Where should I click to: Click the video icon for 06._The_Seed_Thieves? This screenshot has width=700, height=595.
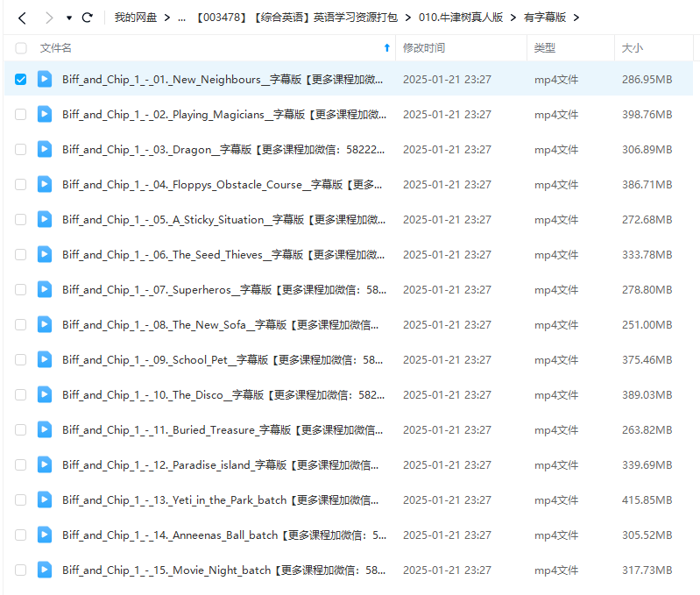(44, 254)
